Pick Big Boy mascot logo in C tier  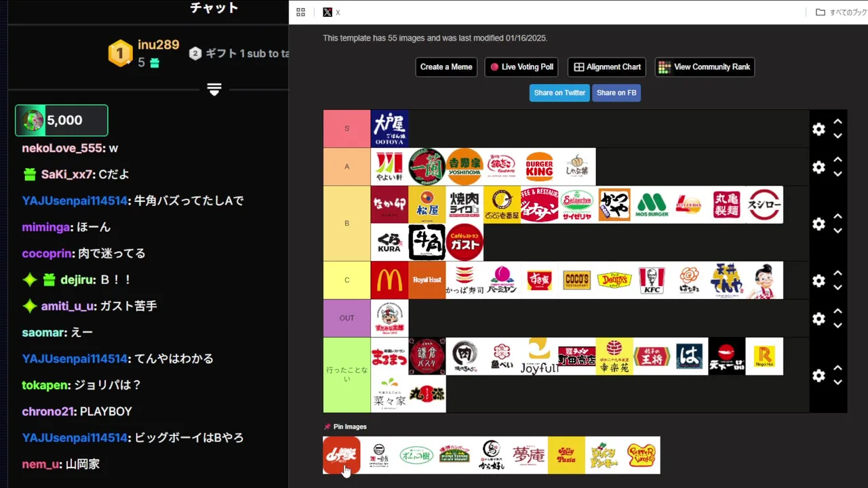764,281
